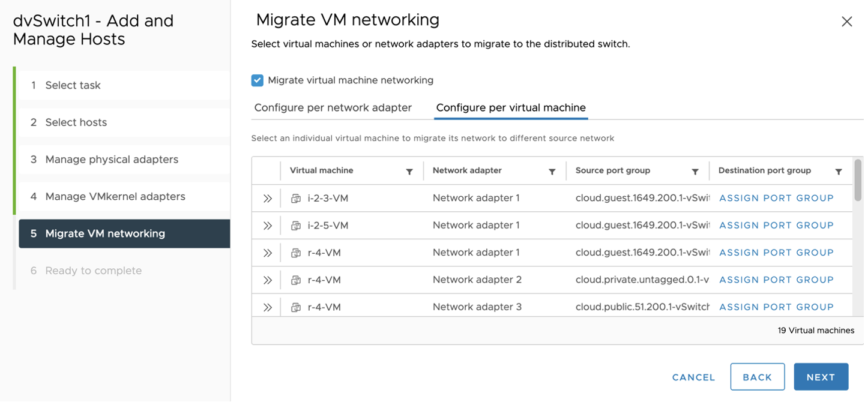This screenshot has height=402, width=868.
Task: Uncheck Migrate virtual machine networking checkbox
Action: pyautogui.click(x=258, y=80)
